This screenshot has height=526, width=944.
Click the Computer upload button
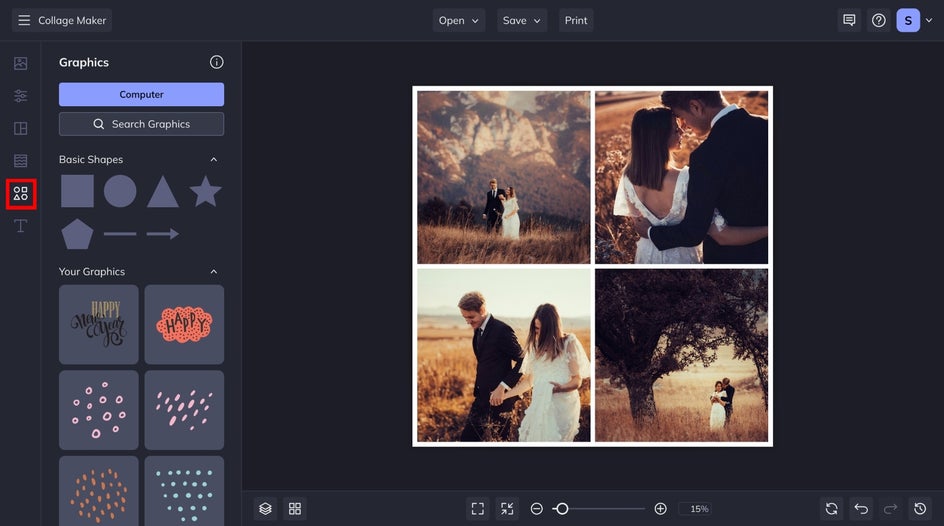pyautogui.click(x=141, y=94)
